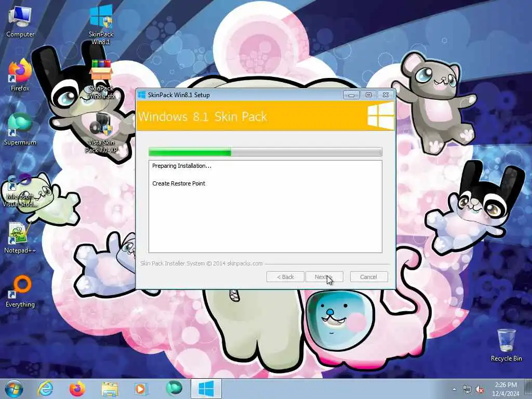Open the Windows Start orb
532x399 pixels.
[x=14, y=389]
